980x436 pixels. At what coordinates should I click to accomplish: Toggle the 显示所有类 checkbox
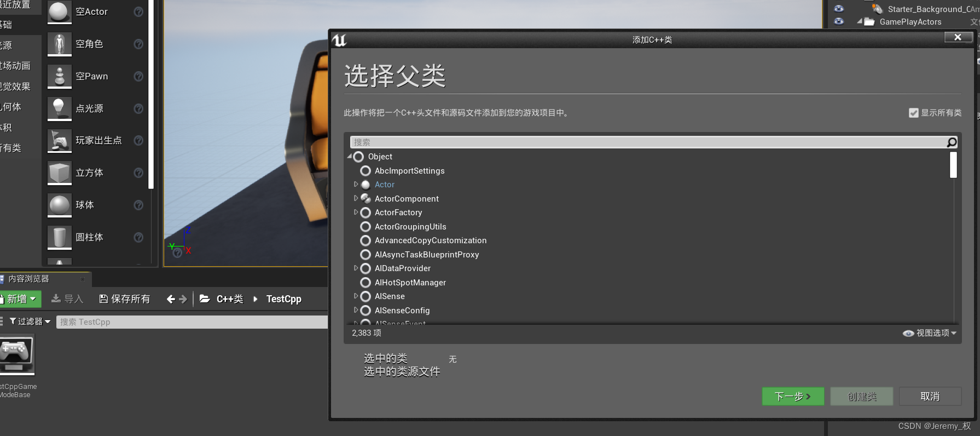pyautogui.click(x=913, y=113)
